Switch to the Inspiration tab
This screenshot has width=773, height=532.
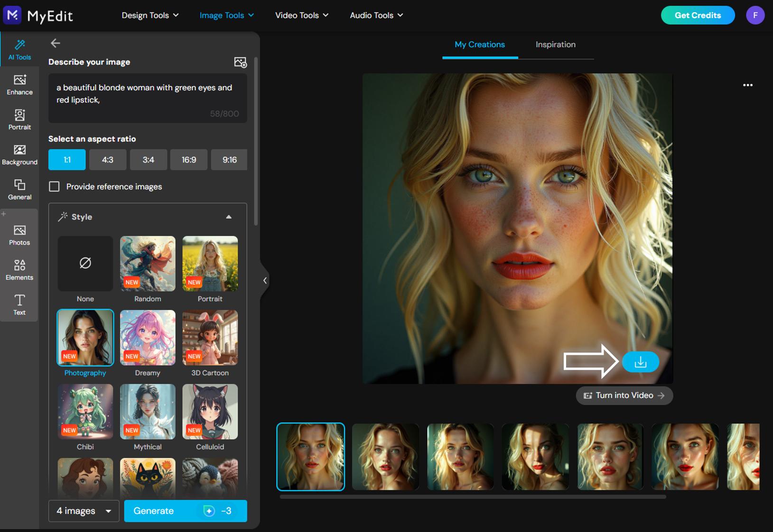(x=556, y=45)
